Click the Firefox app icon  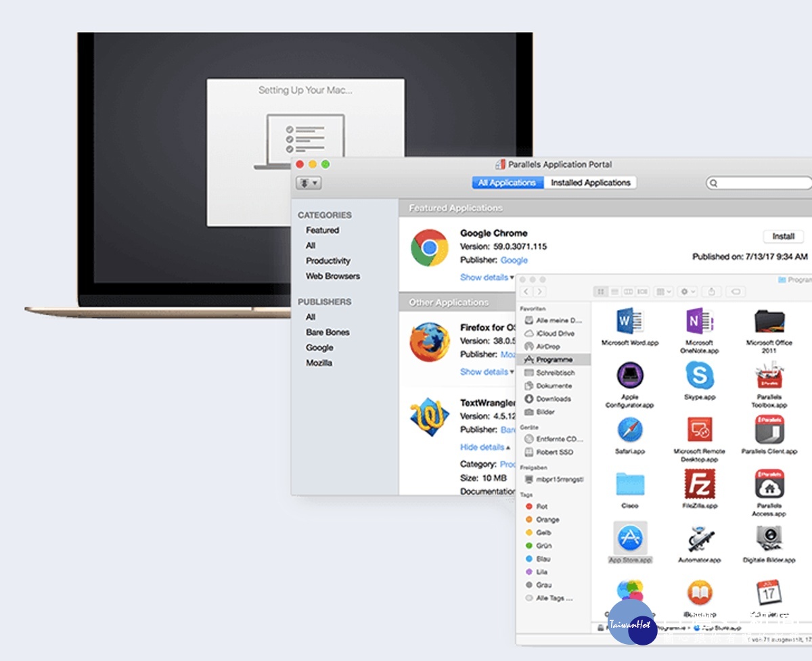point(430,342)
